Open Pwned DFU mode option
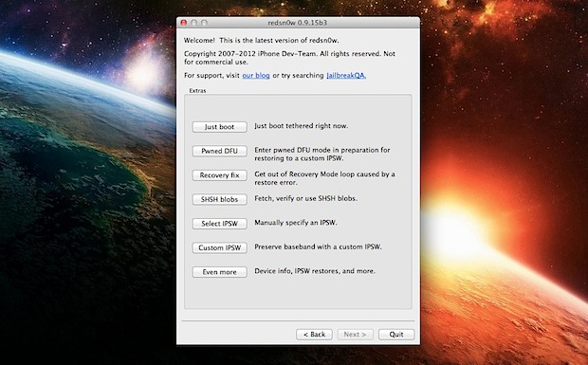The image size is (588, 365). 219,151
